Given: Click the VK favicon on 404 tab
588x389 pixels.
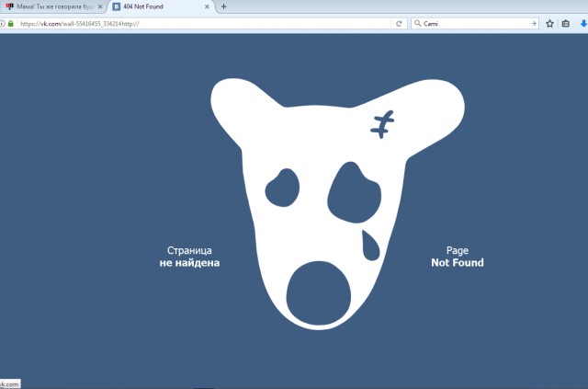Looking at the screenshot, I should tap(117, 6).
